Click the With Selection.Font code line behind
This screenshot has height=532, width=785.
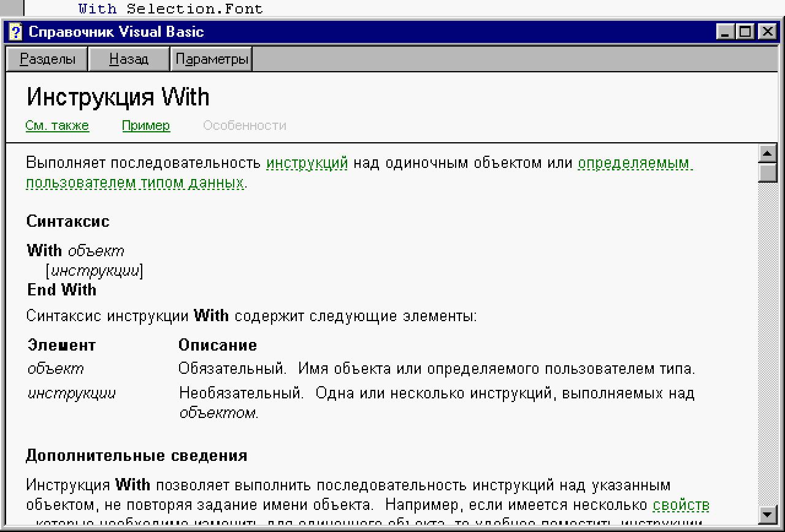tap(170, 9)
